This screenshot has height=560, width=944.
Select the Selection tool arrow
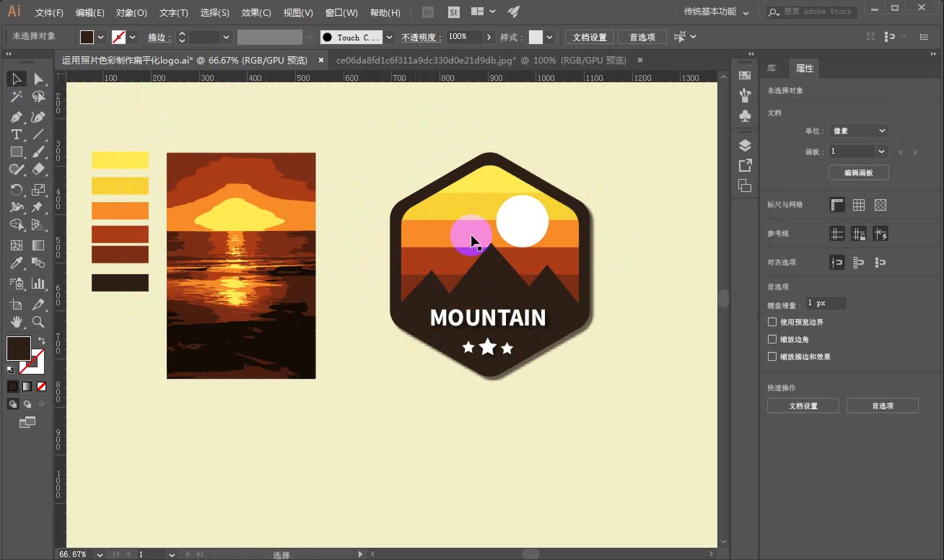coord(16,79)
